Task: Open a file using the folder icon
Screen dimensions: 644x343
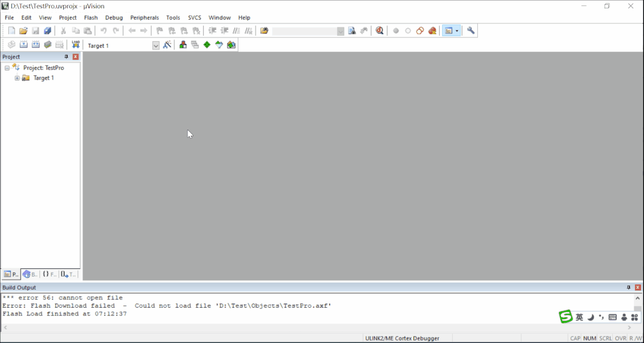Action: 23,31
